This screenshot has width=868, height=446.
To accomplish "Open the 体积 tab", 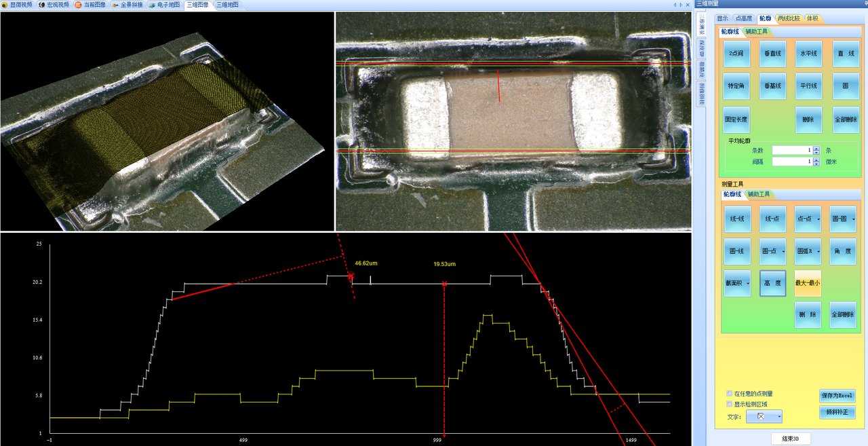I will coord(812,18).
